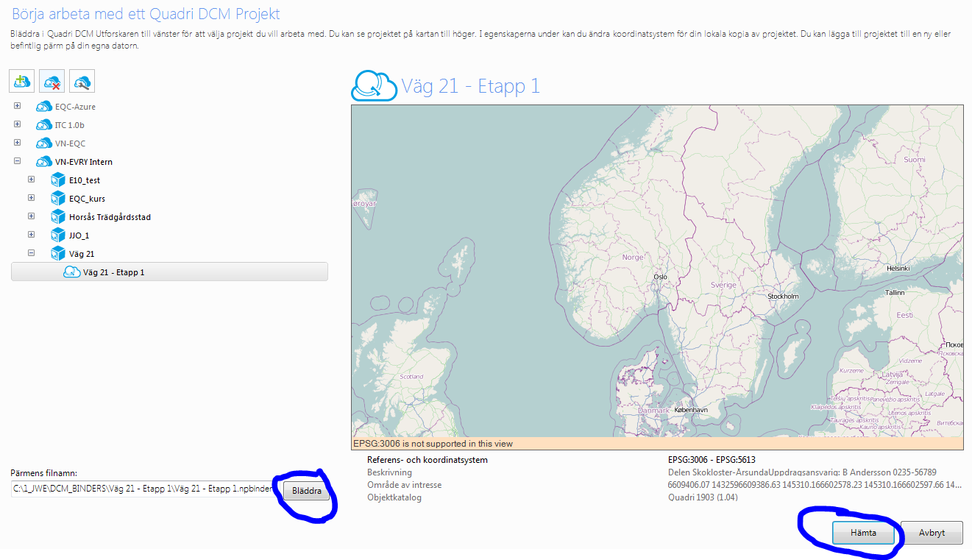
Task: Click Stockholm on the map
Action: (x=783, y=296)
